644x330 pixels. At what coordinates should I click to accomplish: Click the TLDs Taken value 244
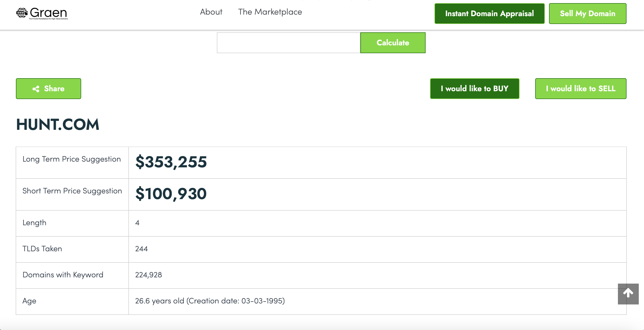[x=141, y=249]
